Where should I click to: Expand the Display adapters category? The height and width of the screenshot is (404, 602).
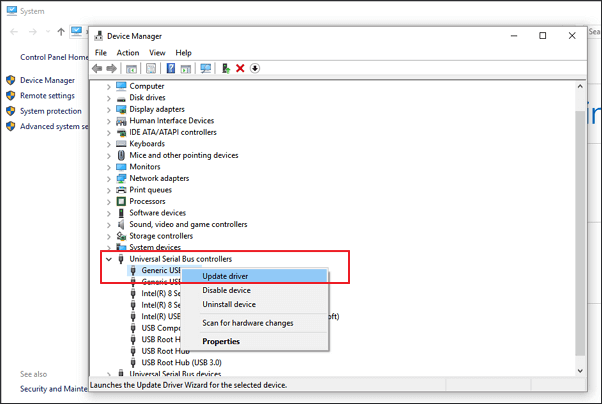(108, 109)
